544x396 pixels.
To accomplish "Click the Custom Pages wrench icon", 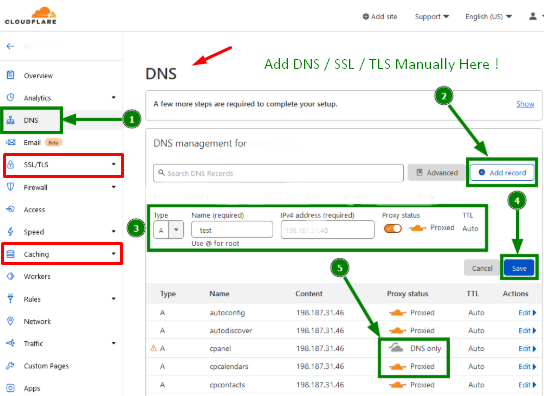I will point(10,365).
